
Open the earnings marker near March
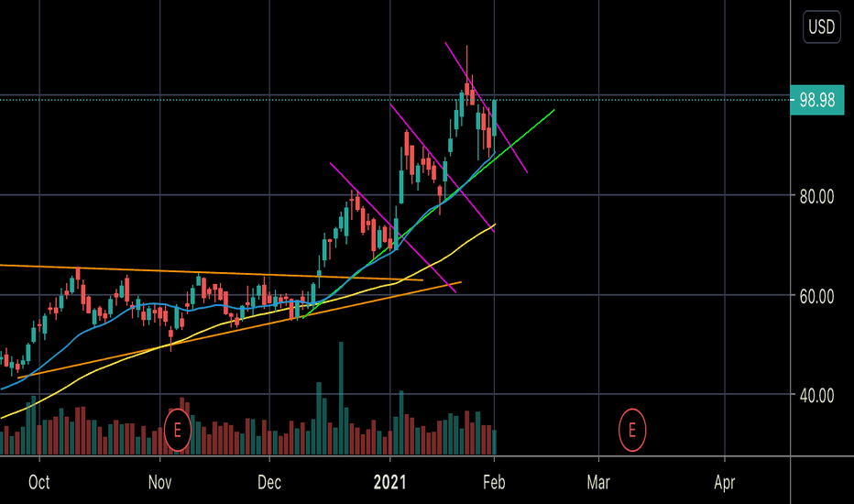631,431
